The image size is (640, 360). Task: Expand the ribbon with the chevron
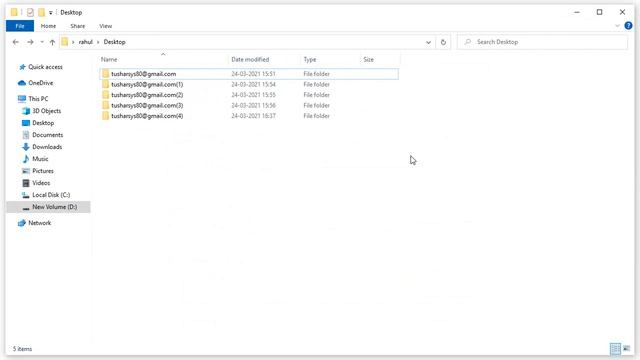click(x=617, y=26)
